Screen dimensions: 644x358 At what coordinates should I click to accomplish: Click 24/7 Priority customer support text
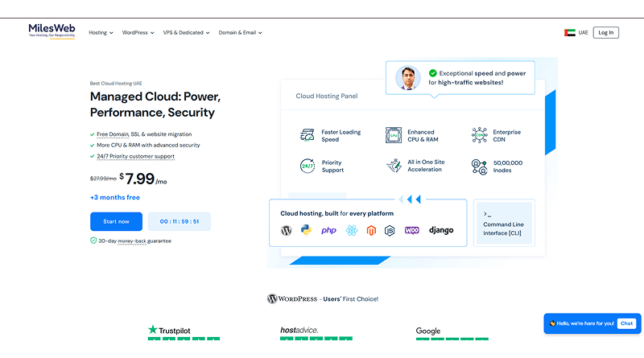135,156
